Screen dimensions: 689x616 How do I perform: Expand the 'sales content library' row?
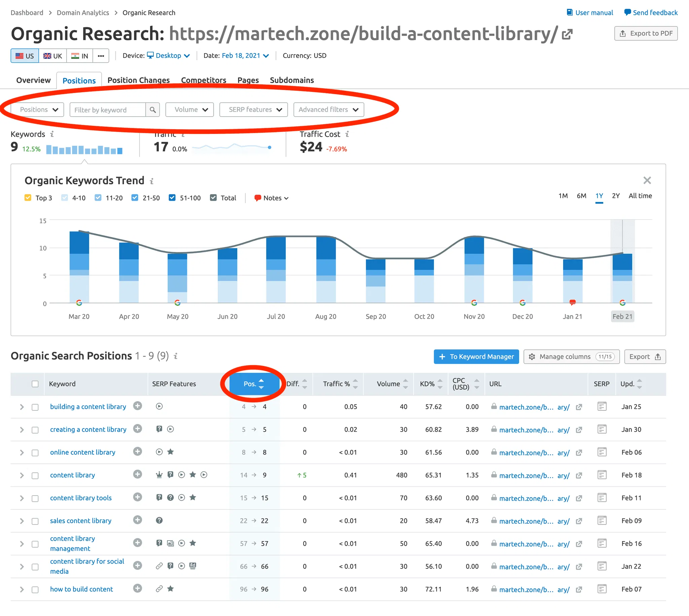[x=22, y=521]
